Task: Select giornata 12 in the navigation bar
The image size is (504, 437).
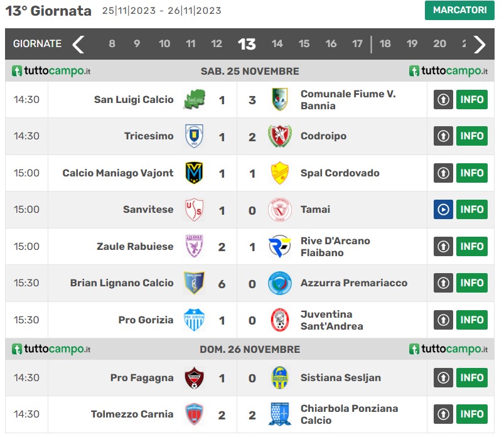Action: click(217, 44)
